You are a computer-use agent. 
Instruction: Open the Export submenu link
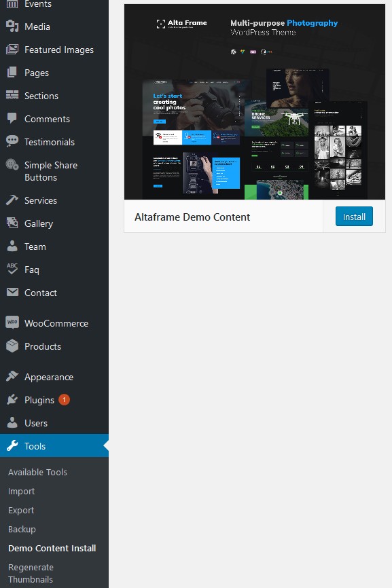21,511
